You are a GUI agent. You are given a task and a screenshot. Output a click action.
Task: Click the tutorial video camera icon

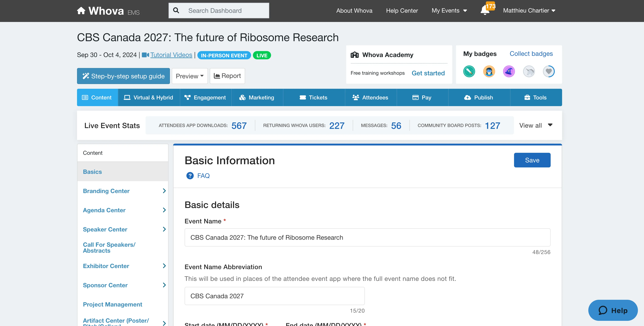(145, 55)
